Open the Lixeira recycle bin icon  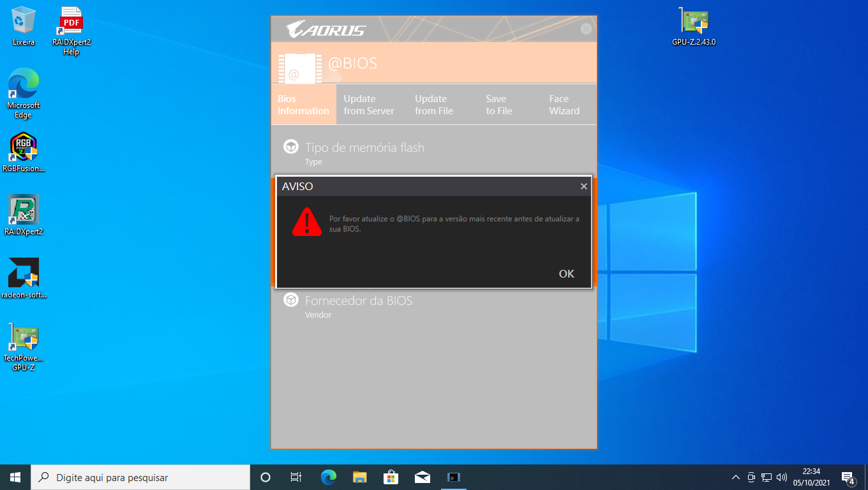[x=24, y=26]
